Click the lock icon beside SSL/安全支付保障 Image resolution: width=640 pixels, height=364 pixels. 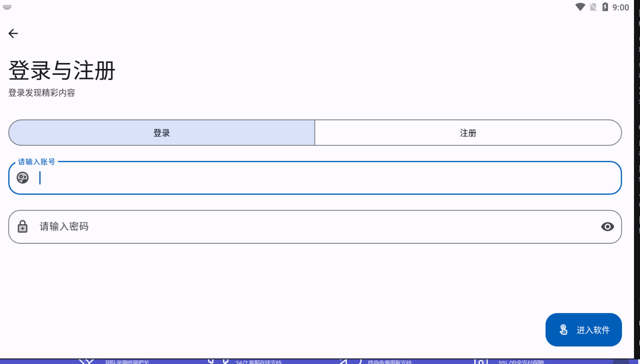[480, 361]
